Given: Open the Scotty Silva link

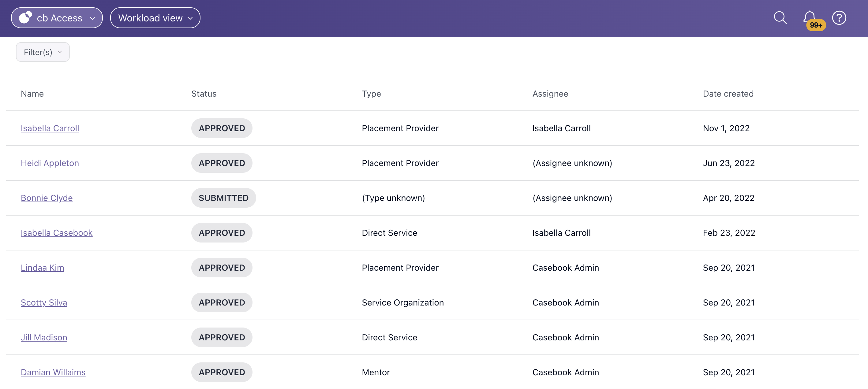Looking at the screenshot, I should 44,302.
